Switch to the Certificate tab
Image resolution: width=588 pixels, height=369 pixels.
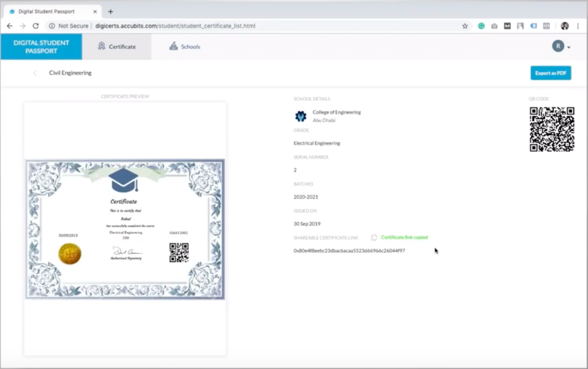coord(117,47)
